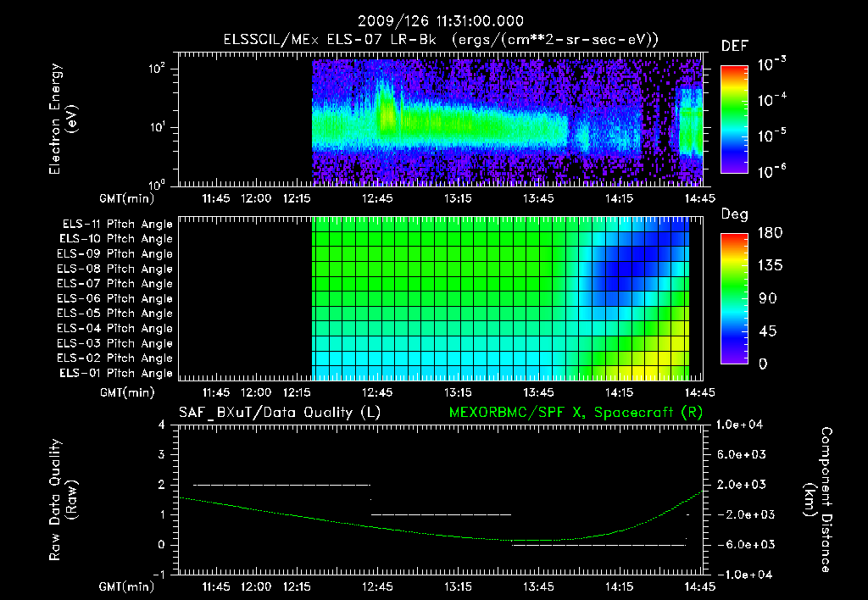Viewport: 868px width, 600px height.
Task: Select the ELS-11 Pitch Angle row label
Action: tap(117, 225)
